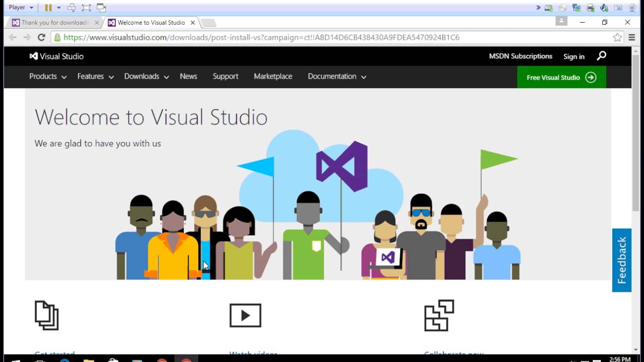Open the VMware message log icon

pos(618,8)
